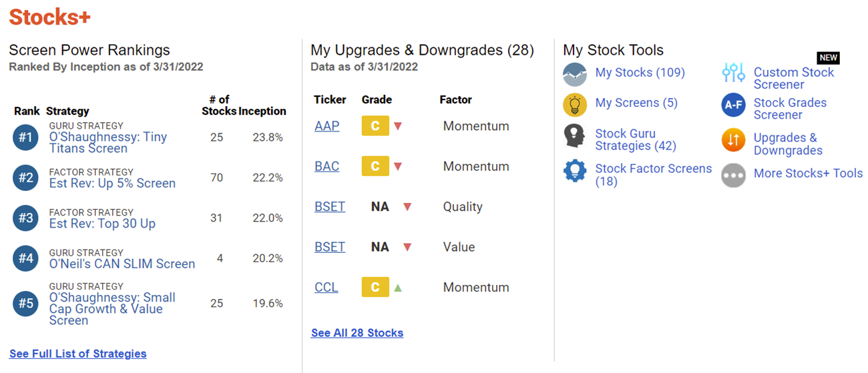The width and height of the screenshot is (868, 373).
Task: Open the BAC ticker link
Action: pyautogui.click(x=327, y=166)
